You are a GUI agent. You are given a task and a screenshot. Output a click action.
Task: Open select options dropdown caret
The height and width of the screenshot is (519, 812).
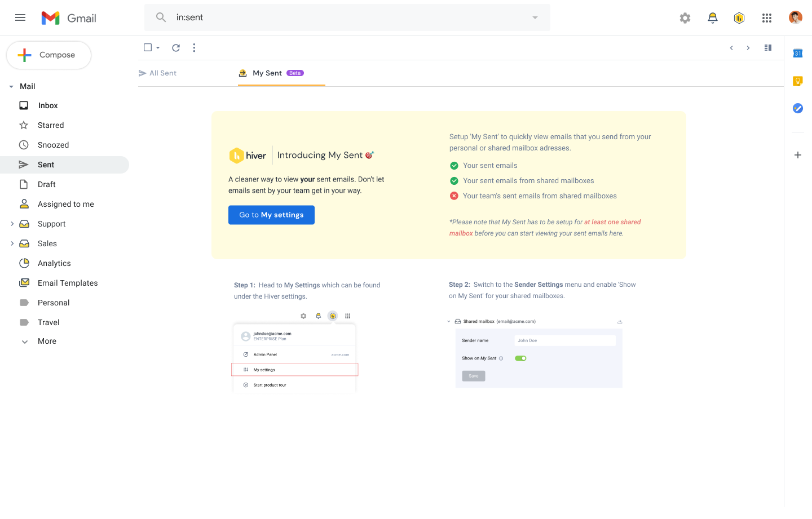[158, 48]
